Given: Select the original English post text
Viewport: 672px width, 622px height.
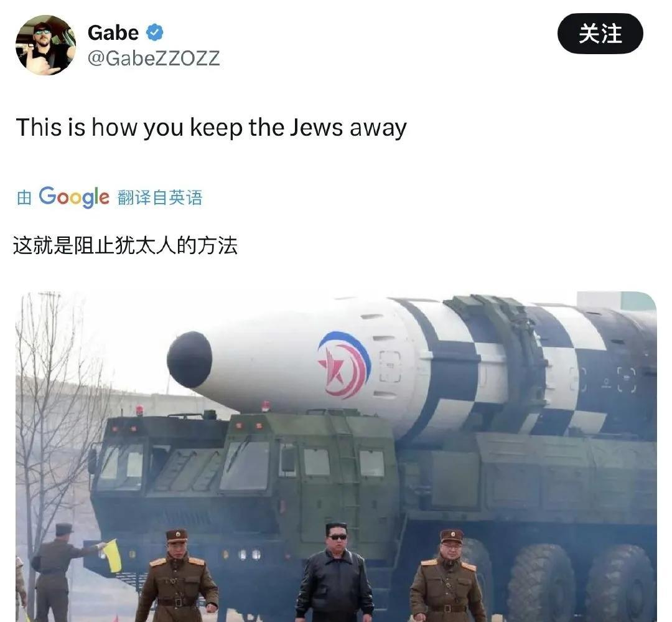Looking at the screenshot, I should pos(211,128).
